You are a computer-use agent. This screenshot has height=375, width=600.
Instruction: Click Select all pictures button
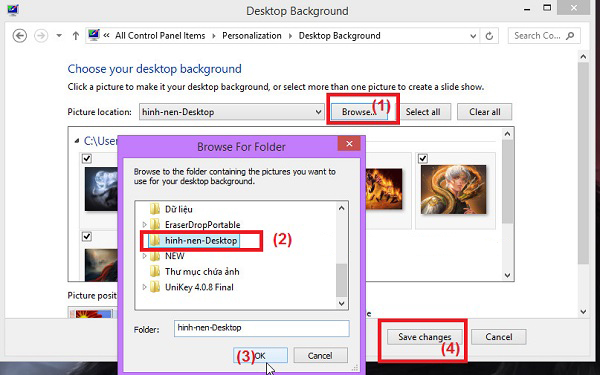click(423, 112)
